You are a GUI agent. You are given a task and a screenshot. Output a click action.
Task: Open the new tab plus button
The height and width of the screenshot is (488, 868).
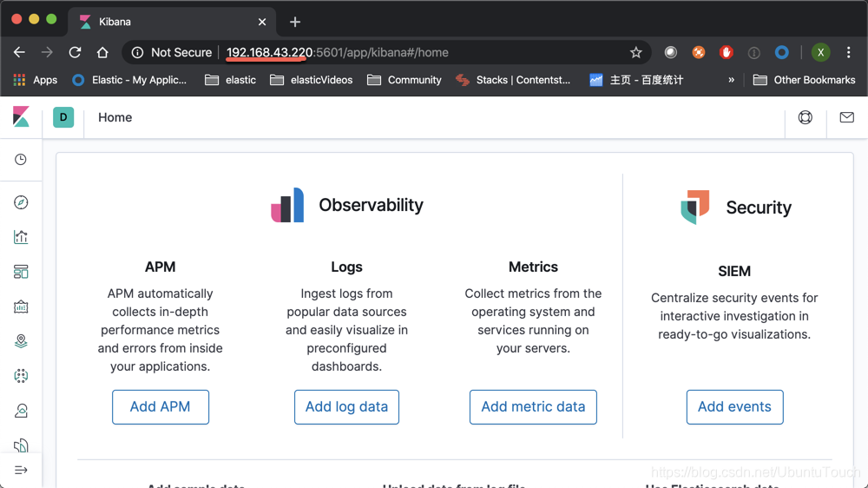tap(295, 23)
